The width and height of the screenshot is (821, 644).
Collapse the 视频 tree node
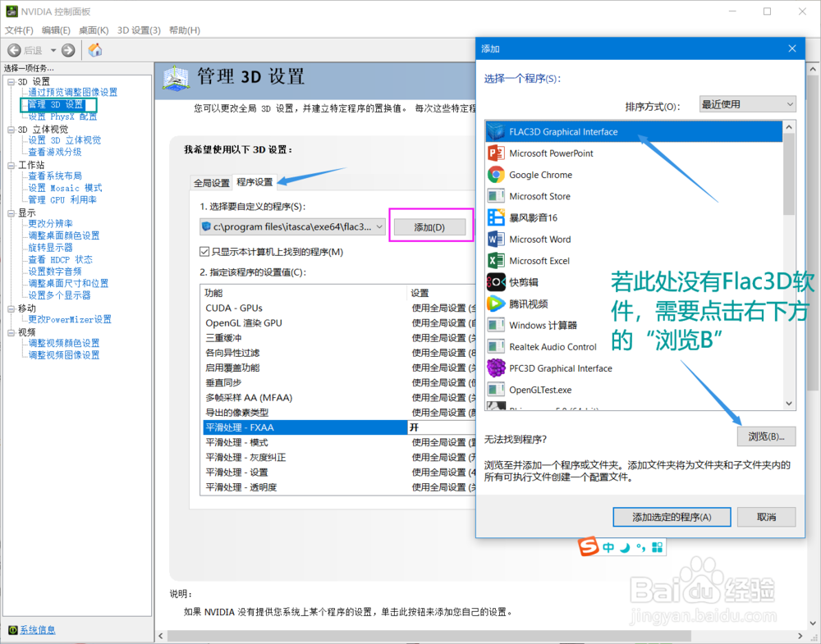click(x=11, y=333)
